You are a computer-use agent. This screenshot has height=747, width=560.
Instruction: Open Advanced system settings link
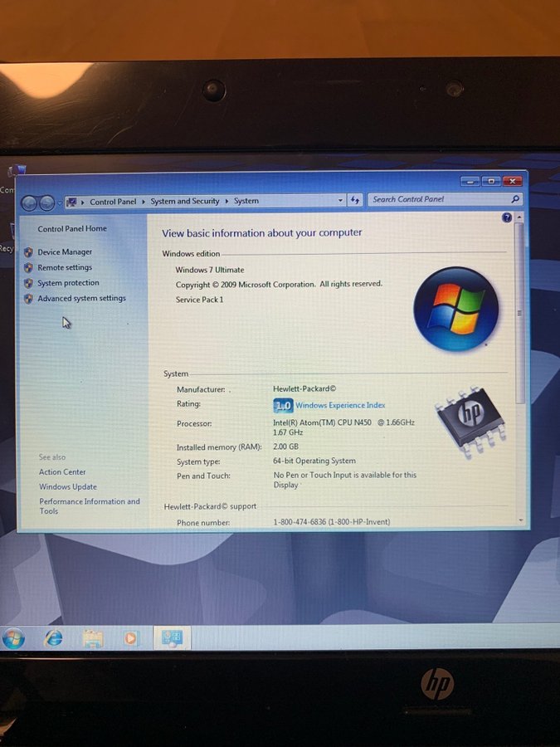(x=81, y=299)
